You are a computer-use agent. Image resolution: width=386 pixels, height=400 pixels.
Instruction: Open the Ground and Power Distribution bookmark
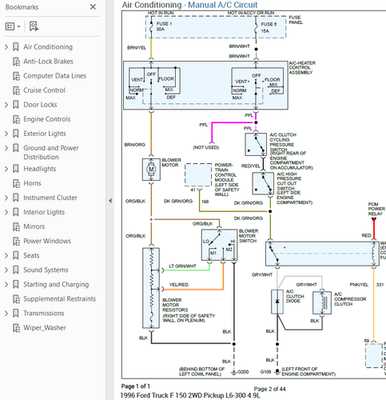[51, 152]
